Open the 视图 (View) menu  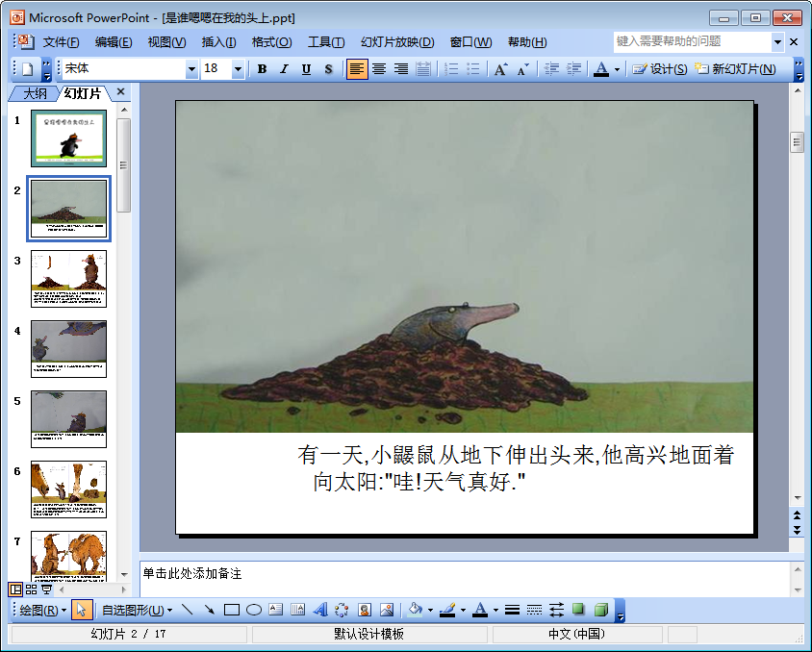coord(166,42)
